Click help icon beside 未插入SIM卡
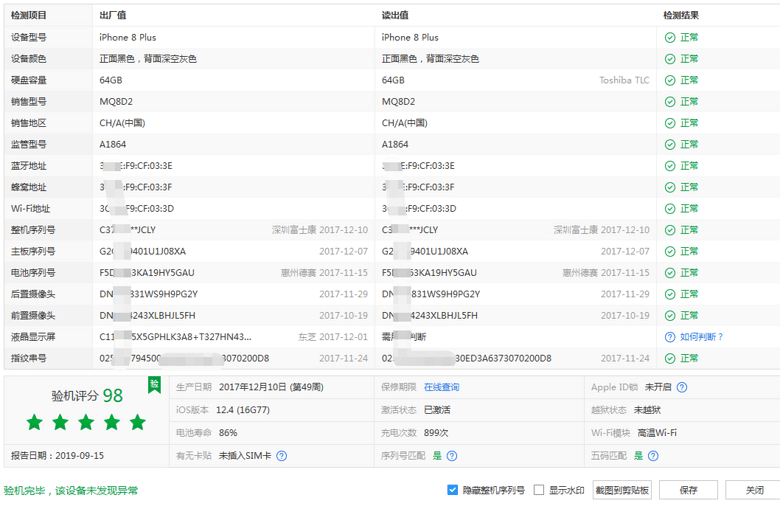 (282, 456)
